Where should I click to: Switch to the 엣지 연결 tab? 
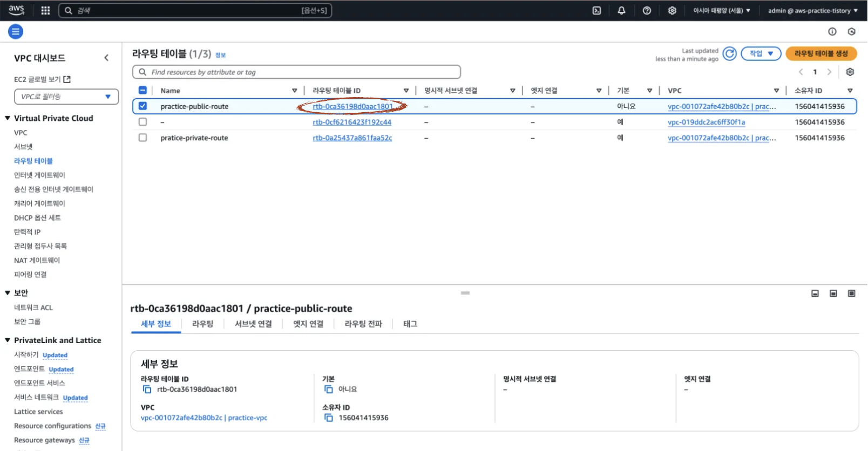tap(308, 324)
